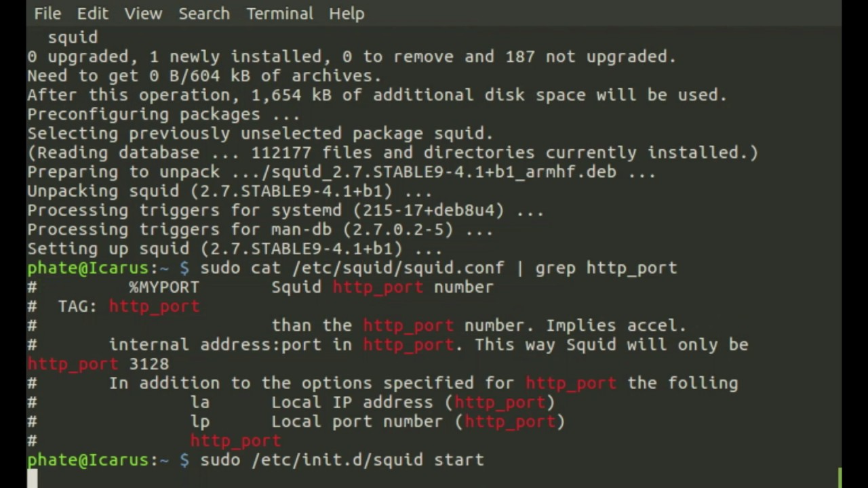Screen dimensions: 868x488
Task: Click the terminal cursor block on the last line
Action: click(x=33, y=479)
